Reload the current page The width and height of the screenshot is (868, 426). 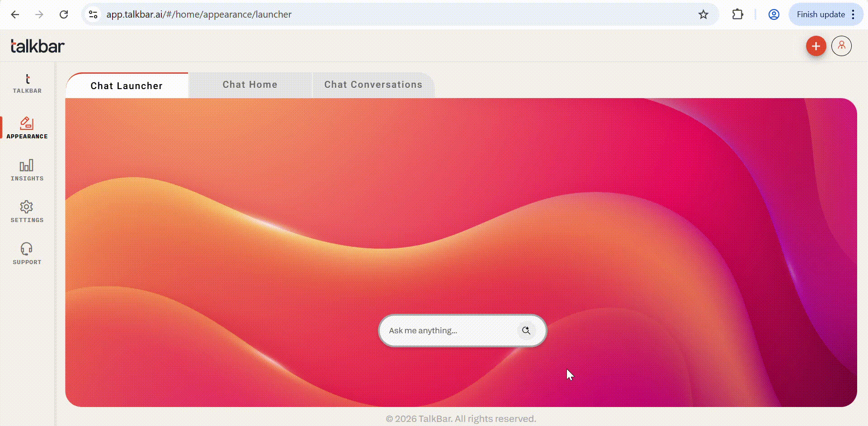click(x=64, y=14)
